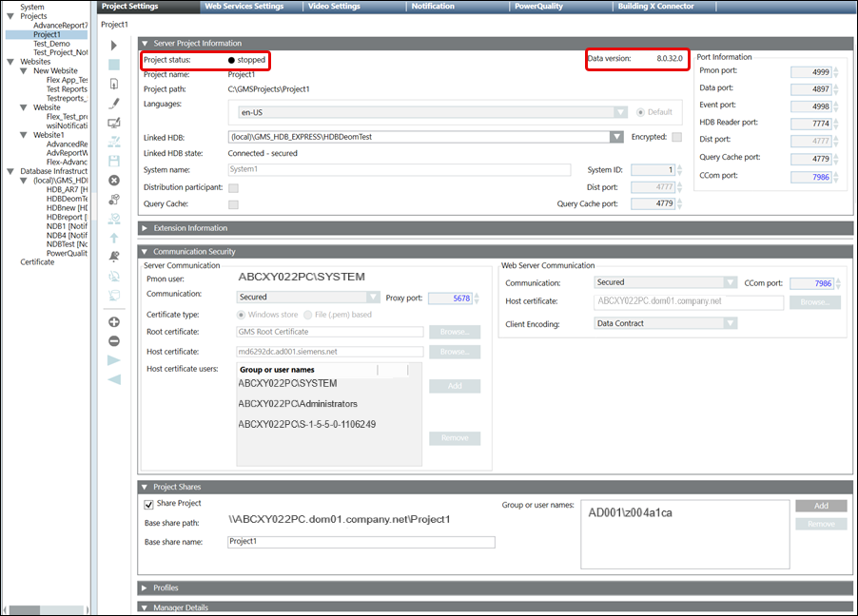Toggle the Encrypted checkbox
858x616 pixels.
[x=676, y=137]
